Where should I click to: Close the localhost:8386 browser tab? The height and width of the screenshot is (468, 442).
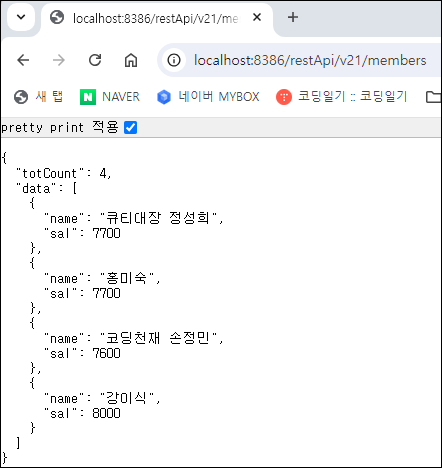point(257,17)
